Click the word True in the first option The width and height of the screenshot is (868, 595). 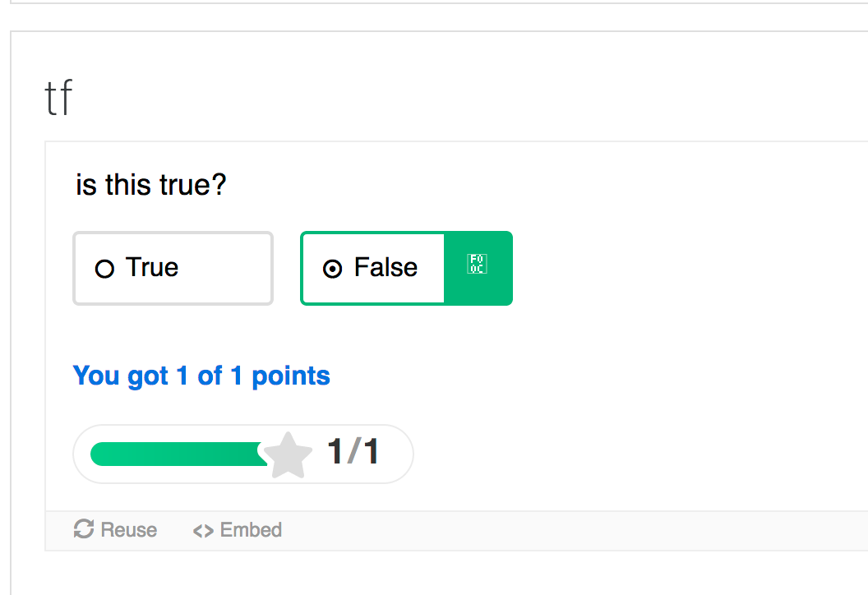152,267
